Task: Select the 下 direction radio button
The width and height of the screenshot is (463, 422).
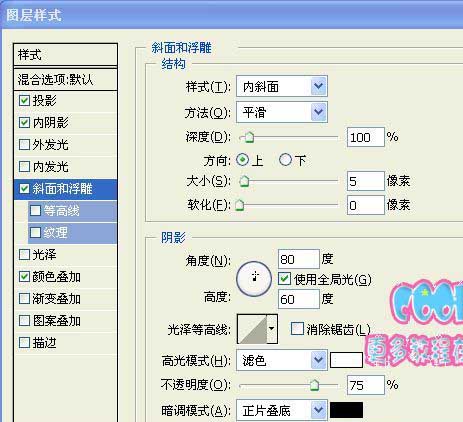Action: [x=285, y=160]
